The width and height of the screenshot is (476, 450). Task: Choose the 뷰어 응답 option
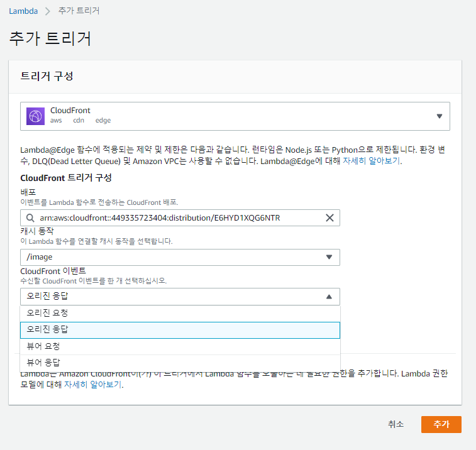point(180,363)
